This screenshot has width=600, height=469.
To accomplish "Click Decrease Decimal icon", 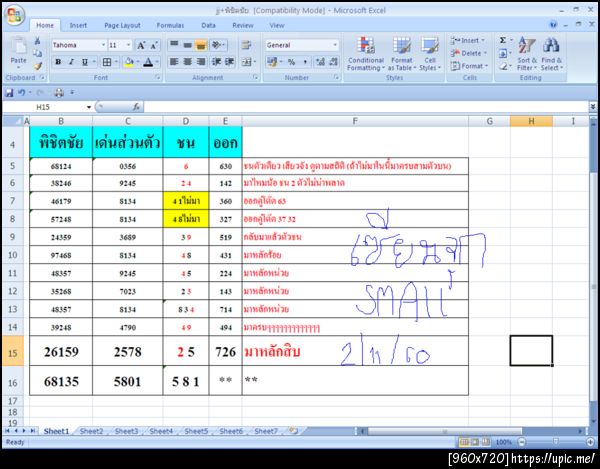I will tap(334, 62).
